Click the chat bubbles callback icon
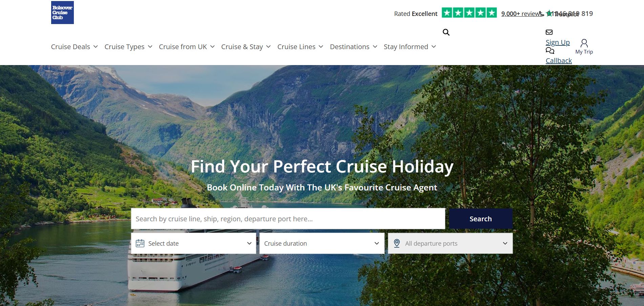Viewport: 644px width, 306px height. click(x=550, y=51)
